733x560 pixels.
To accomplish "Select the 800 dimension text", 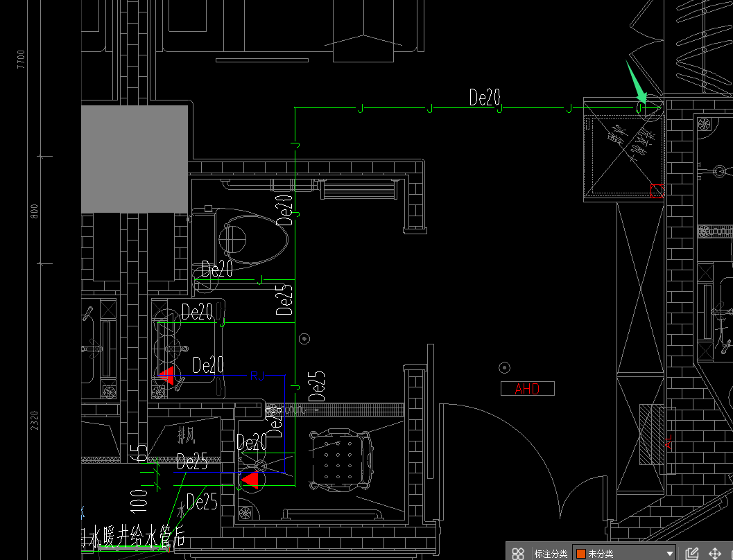I will (x=34, y=211).
